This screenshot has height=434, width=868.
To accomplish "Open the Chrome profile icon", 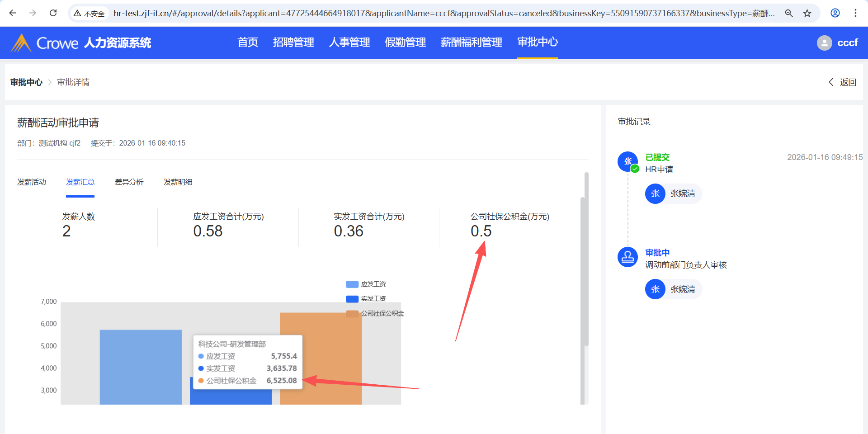I will pos(835,13).
